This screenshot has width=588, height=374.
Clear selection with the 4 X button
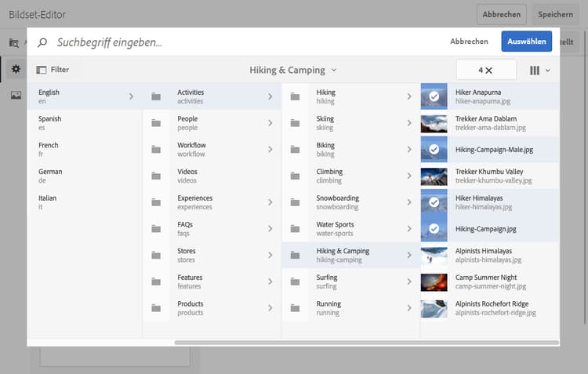(x=486, y=70)
